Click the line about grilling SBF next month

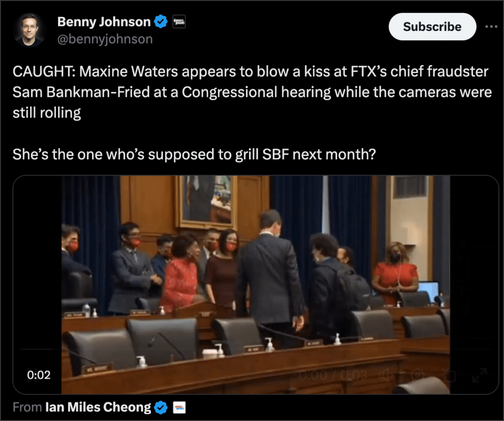[194, 154]
